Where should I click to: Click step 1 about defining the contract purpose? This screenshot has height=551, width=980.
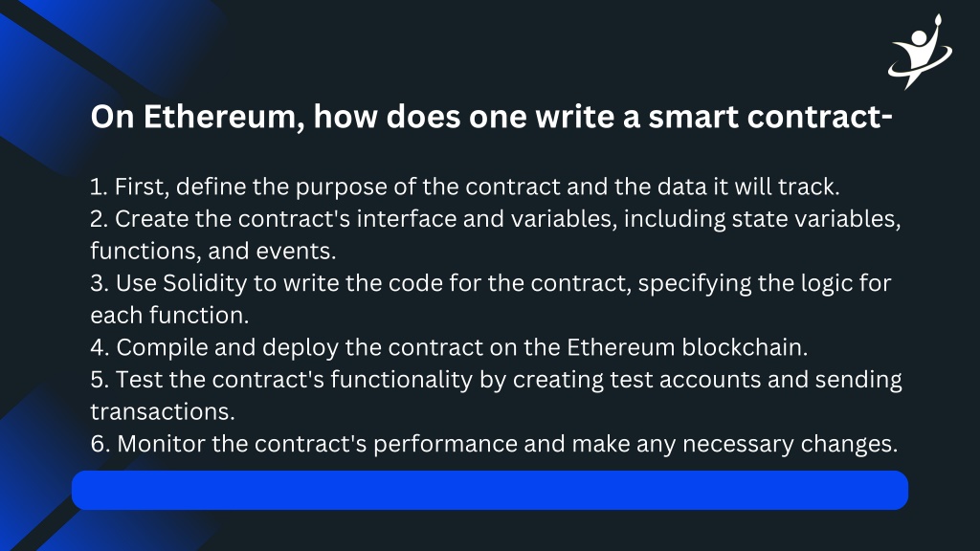pyautogui.click(x=465, y=187)
